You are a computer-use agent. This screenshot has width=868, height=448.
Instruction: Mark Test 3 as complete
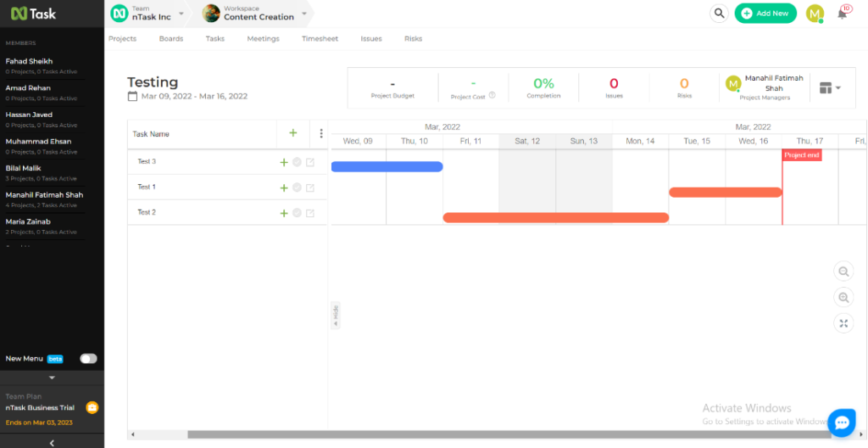pos(297,162)
